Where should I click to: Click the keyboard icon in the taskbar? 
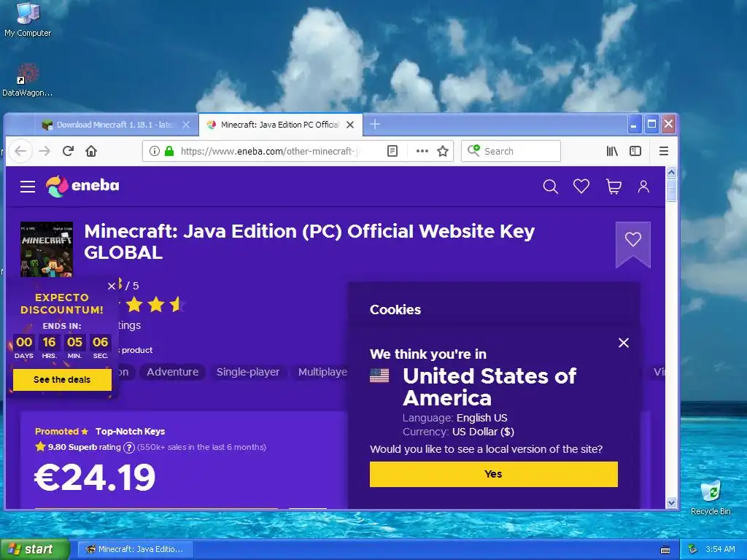(x=665, y=550)
